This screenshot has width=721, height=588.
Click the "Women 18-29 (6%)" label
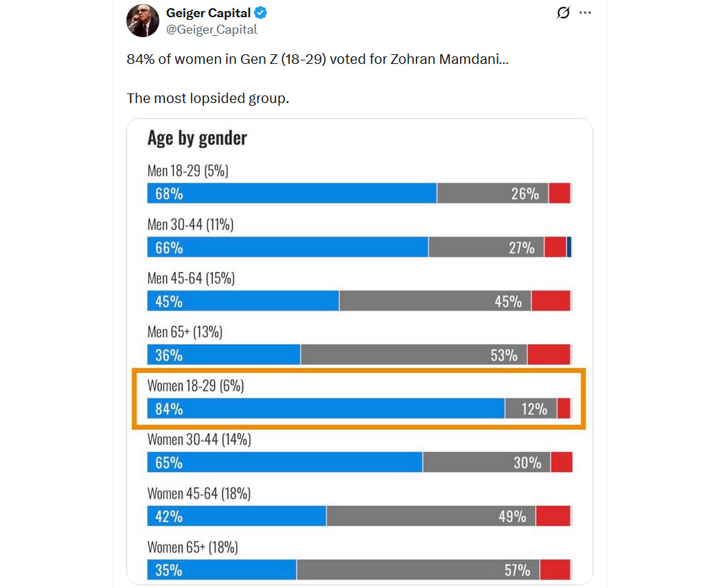(196, 386)
